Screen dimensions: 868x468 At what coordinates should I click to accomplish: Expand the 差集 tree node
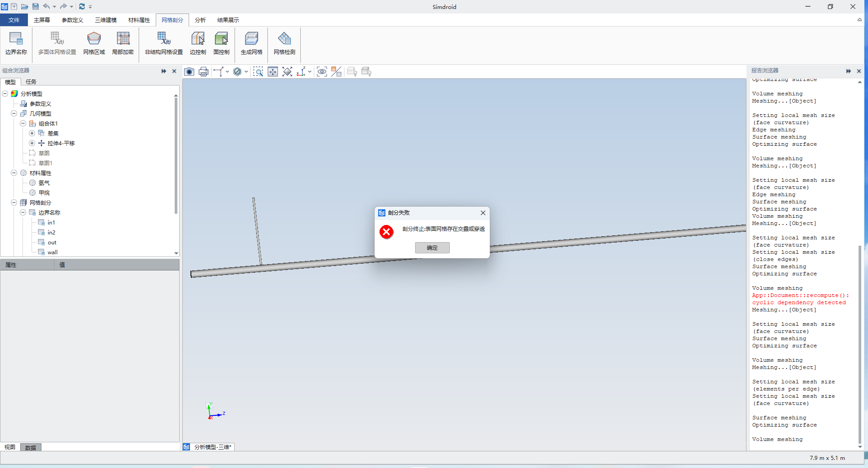click(x=32, y=133)
